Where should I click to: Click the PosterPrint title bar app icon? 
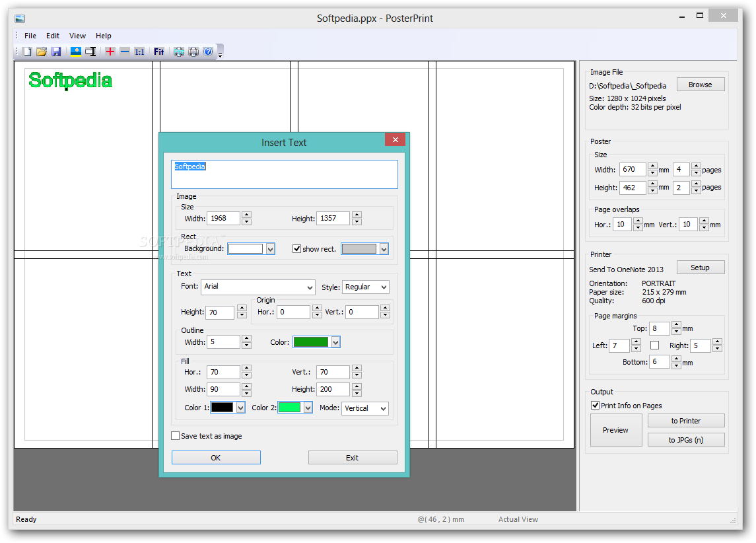[20, 18]
